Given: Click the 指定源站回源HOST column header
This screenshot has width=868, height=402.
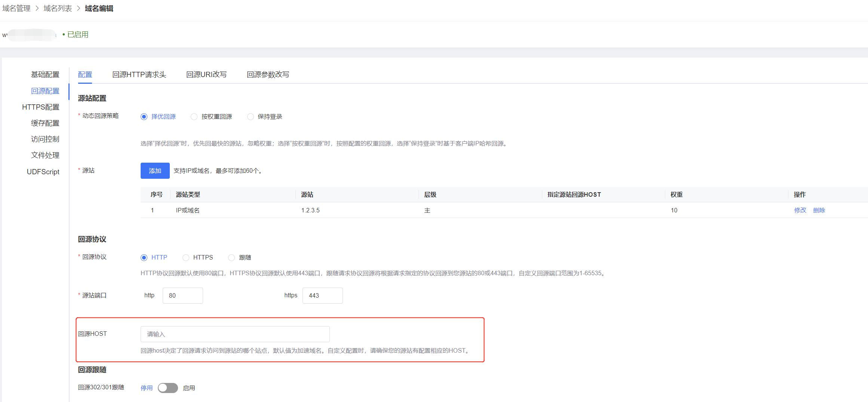Looking at the screenshot, I should tap(574, 194).
